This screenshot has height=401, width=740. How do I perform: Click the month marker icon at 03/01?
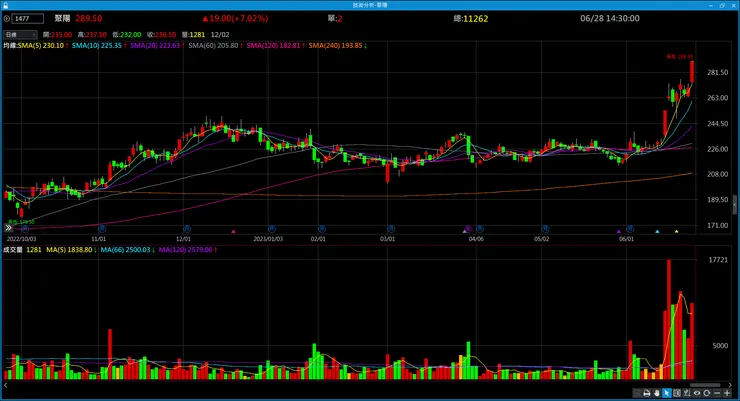[x=391, y=229]
